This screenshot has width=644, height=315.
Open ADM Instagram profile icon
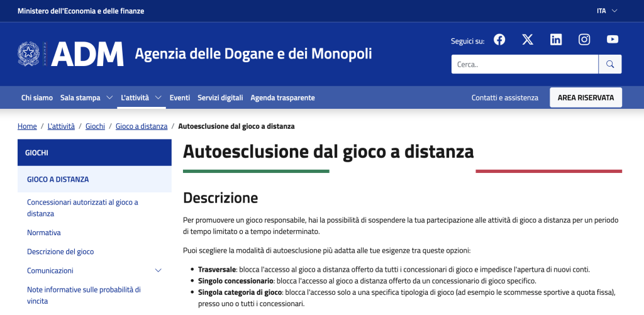click(x=584, y=40)
